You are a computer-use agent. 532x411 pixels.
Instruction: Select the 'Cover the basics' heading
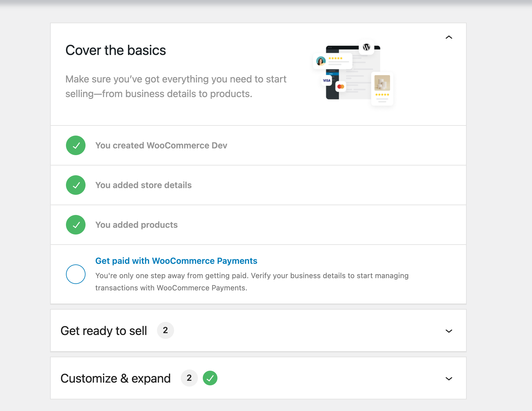point(115,50)
